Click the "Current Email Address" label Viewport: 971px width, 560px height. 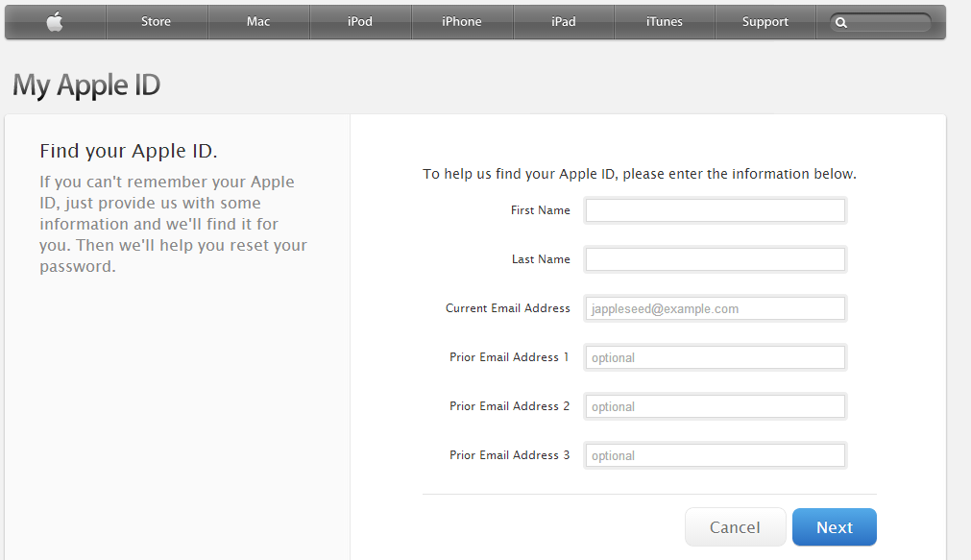(508, 308)
